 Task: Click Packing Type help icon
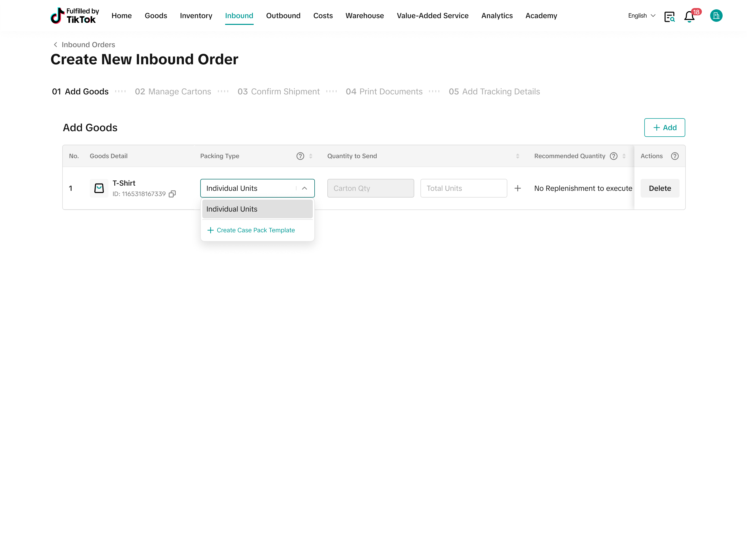coord(300,156)
